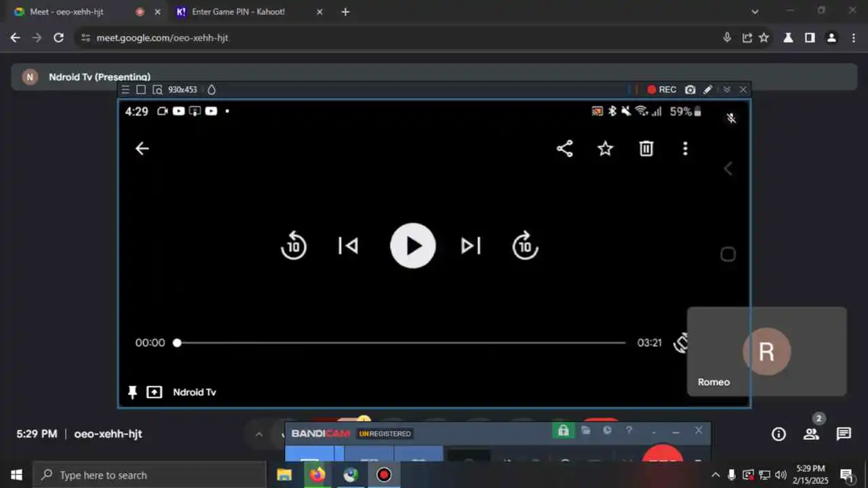Skip forward 10 seconds in the player
Image resolution: width=868 pixels, height=488 pixels.
[x=525, y=245]
